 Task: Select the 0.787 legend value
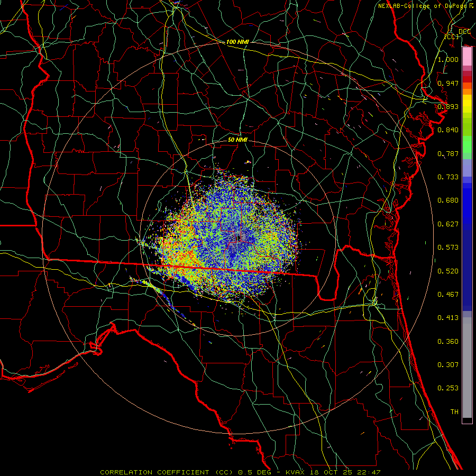click(x=448, y=153)
